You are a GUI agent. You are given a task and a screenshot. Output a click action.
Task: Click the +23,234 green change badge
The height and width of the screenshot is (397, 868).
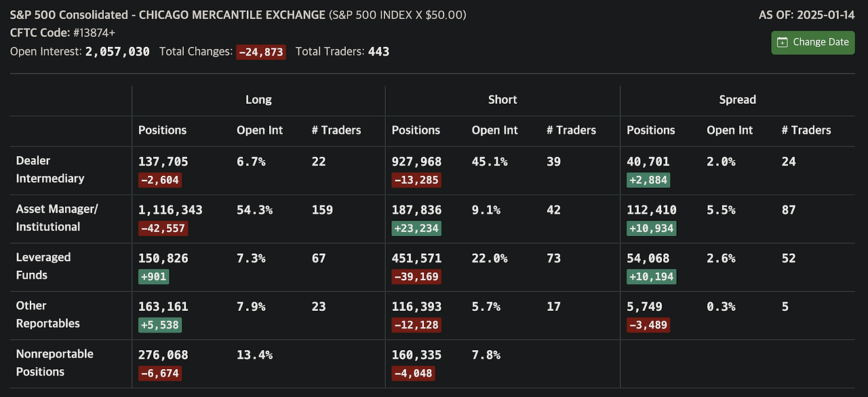pyautogui.click(x=416, y=229)
